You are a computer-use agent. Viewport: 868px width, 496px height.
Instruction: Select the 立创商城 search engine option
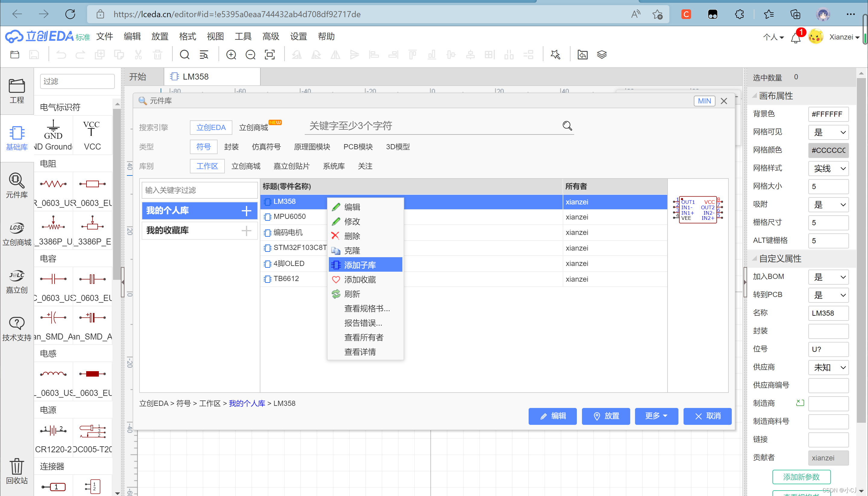click(253, 128)
